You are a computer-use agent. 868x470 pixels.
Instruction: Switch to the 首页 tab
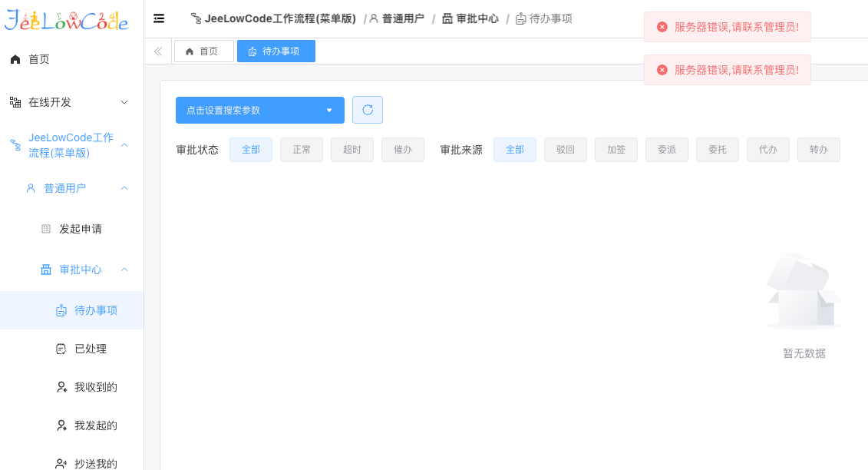(203, 51)
